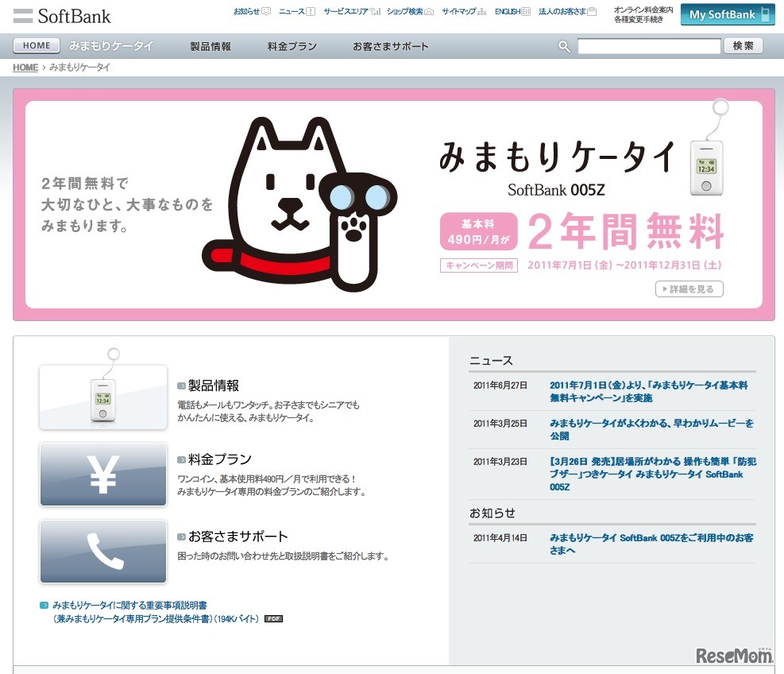Image resolution: width=784 pixels, height=674 pixels.
Task: Open news about 早わかりムービー
Action: [651, 429]
